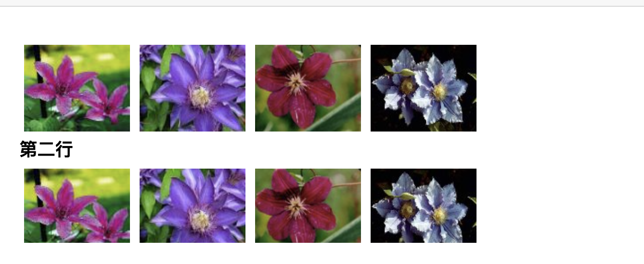Screen dimensions: 644x264
Task: Click the pink clematis photo below 第二行 heading
Action: (77, 206)
